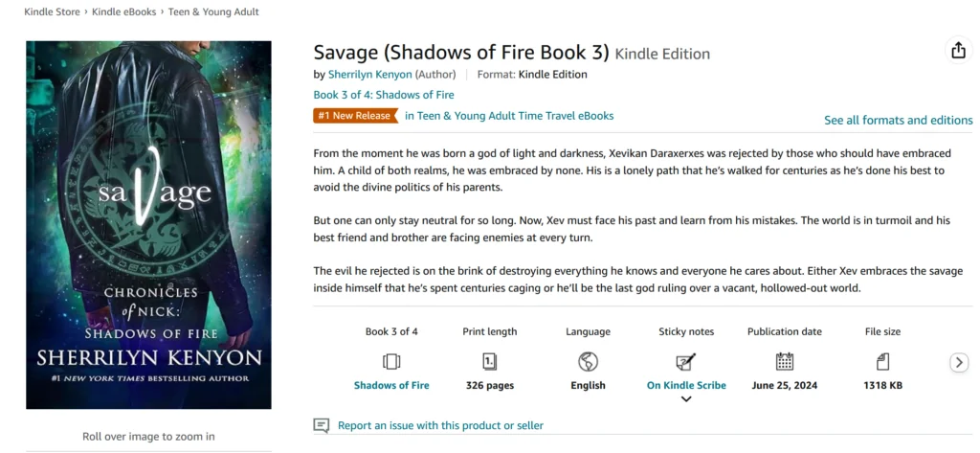Open Kindle Store breadcrumb
The width and height of the screenshot is (980, 453).
pyautogui.click(x=52, y=12)
